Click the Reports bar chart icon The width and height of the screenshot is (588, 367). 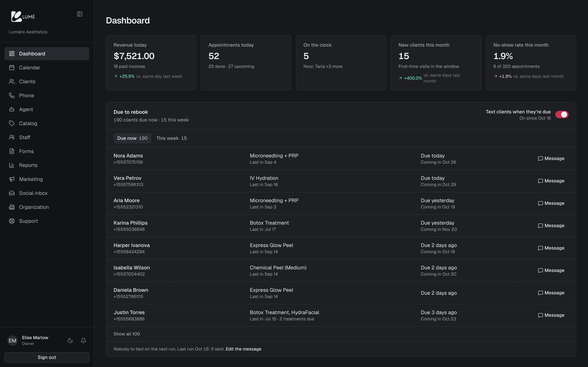pos(12,165)
